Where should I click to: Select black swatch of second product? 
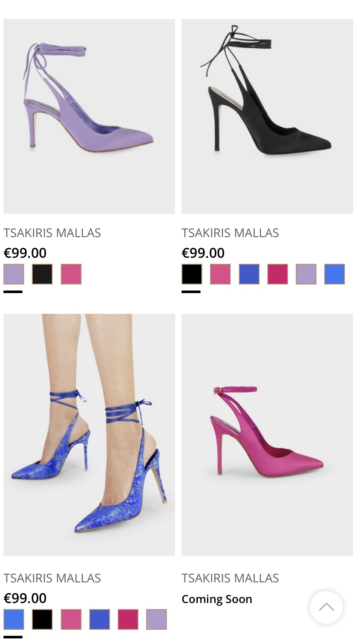tap(192, 274)
